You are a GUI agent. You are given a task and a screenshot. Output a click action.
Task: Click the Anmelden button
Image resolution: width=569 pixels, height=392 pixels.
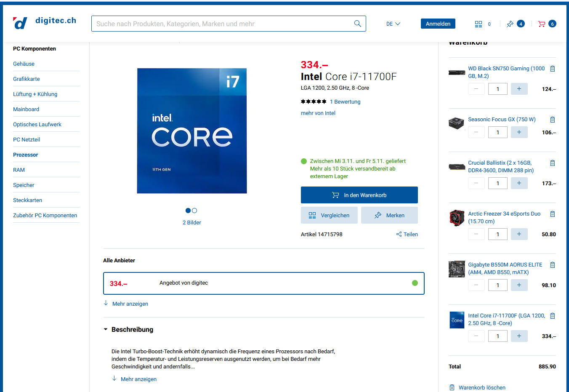(x=438, y=24)
